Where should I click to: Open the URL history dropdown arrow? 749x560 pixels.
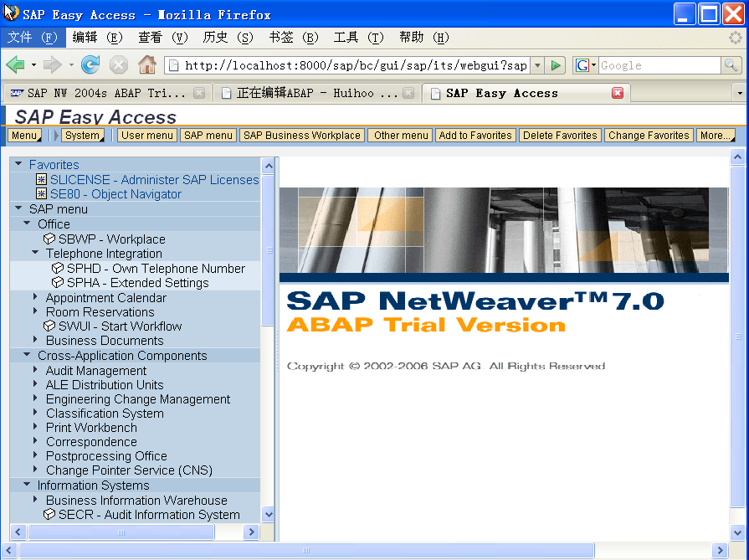click(x=537, y=65)
